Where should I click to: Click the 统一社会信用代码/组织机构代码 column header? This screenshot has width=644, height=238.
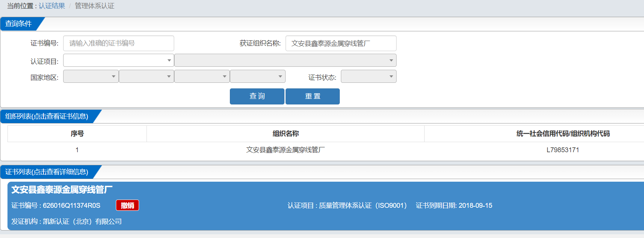point(563,134)
